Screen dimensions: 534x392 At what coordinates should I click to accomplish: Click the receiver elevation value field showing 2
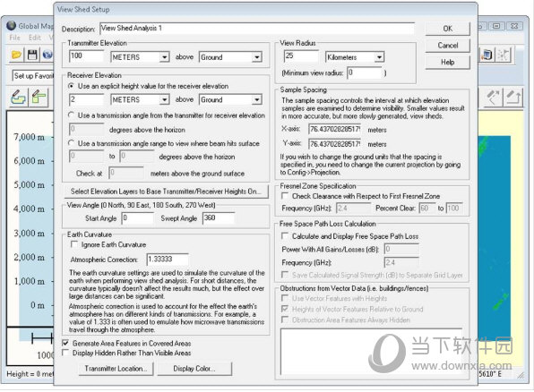tap(87, 99)
